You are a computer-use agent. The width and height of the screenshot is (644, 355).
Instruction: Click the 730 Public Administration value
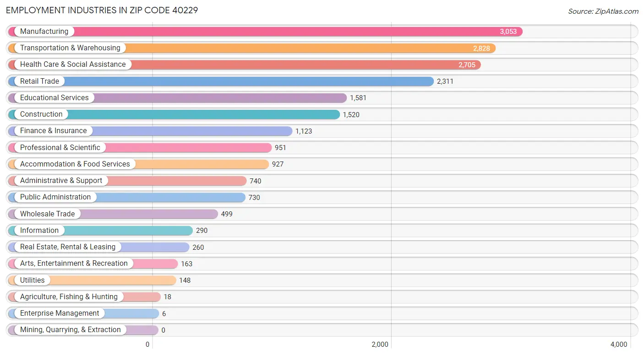coord(254,198)
